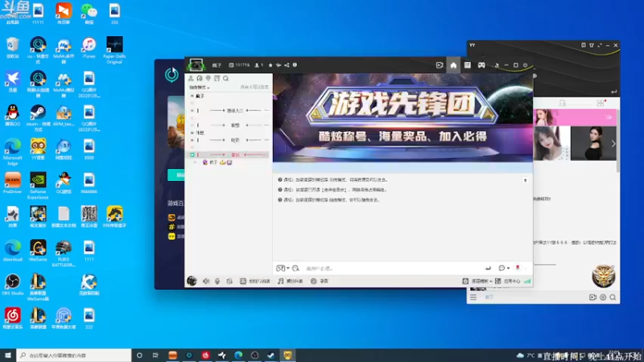Click the notice board icon above channel list

pos(217,78)
